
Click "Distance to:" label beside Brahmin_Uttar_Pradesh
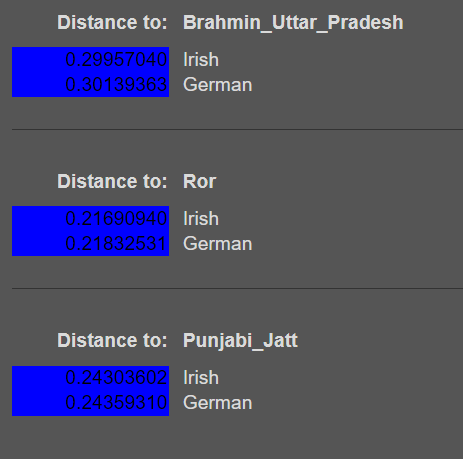coord(112,23)
